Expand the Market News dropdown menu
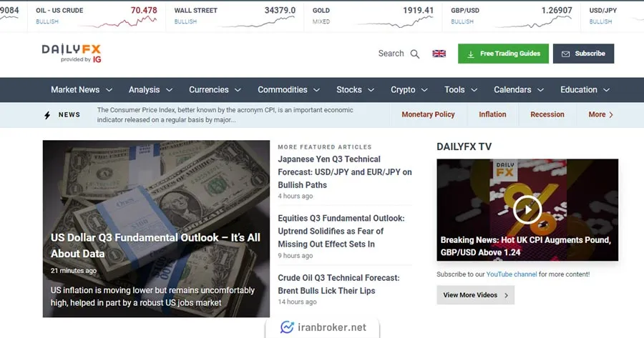The height and width of the screenshot is (338, 644). coord(81,90)
